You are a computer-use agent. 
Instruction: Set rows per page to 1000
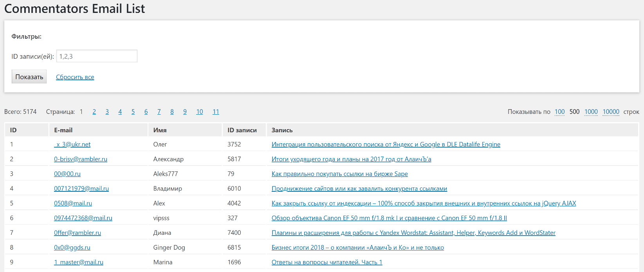click(x=591, y=112)
